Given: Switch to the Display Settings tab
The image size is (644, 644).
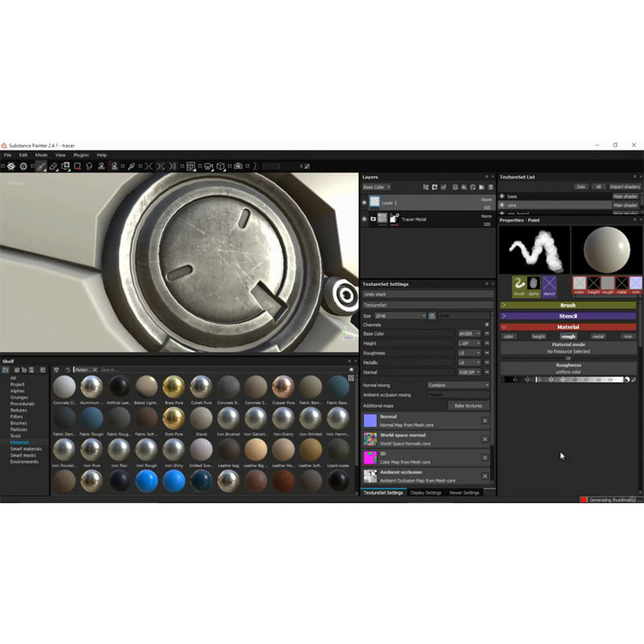Looking at the screenshot, I should click(x=426, y=493).
